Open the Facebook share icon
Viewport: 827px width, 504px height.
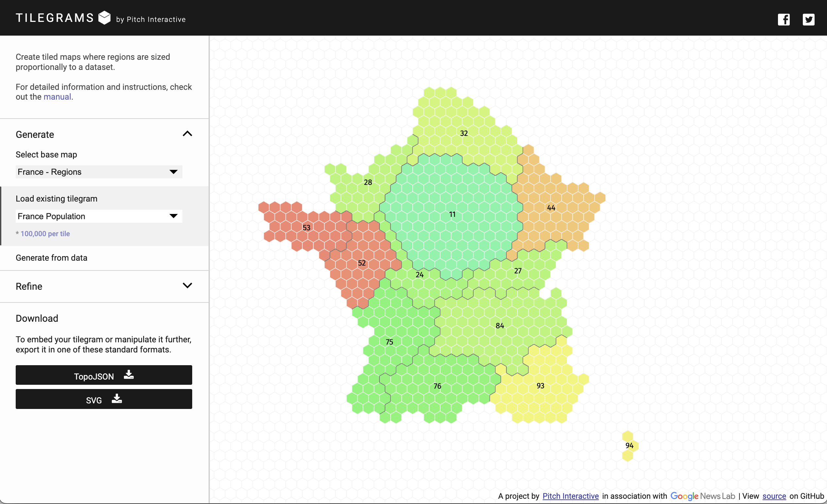[x=784, y=19]
